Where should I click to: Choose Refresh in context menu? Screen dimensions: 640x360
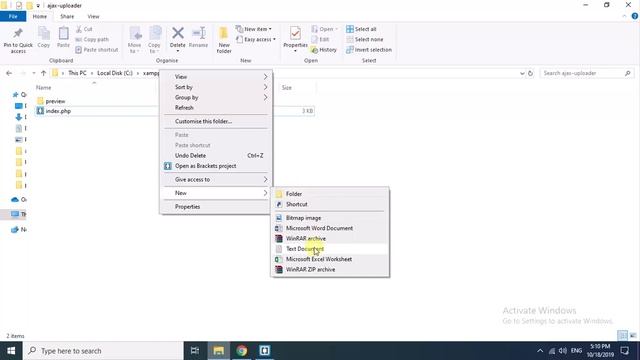click(x=216, y=108)
